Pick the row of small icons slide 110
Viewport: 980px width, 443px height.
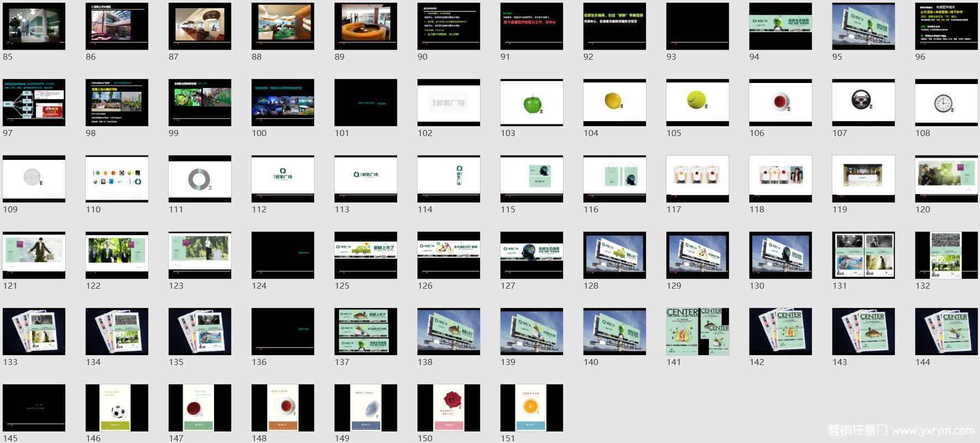117,179
